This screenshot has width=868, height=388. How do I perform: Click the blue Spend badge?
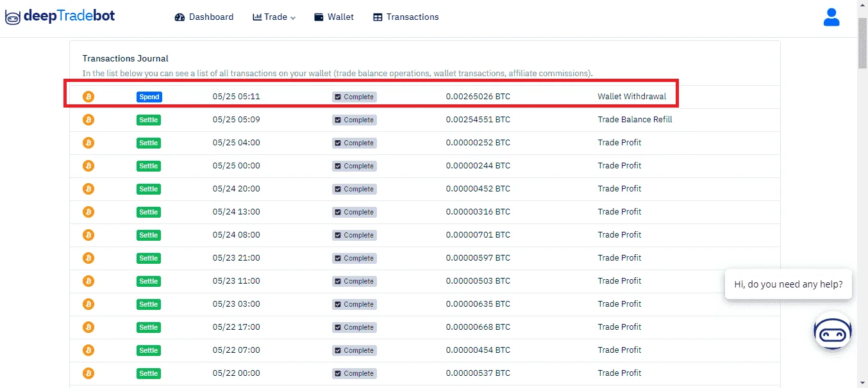click(149, 97)
